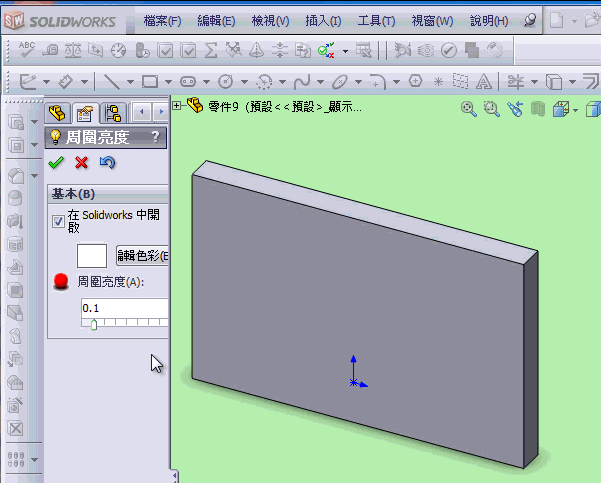The width and height of the screenshot is (601, 483).
Task: Select the Sketch Fillet tool
Action: pos(378,82)
